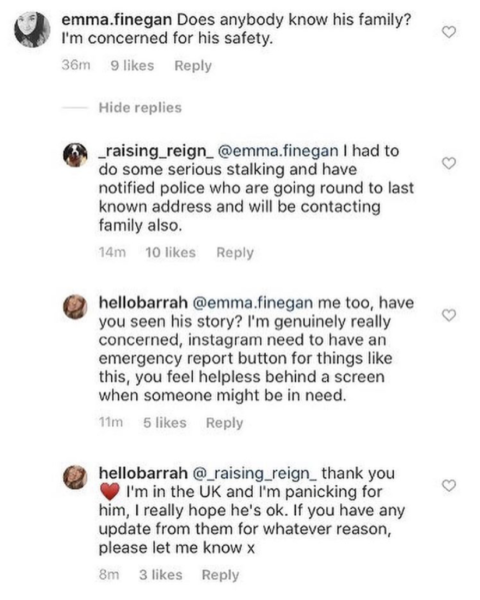480x600 pixels.
Task: Open hellobarrah avatar on first reply
Action: coord(75,307)
